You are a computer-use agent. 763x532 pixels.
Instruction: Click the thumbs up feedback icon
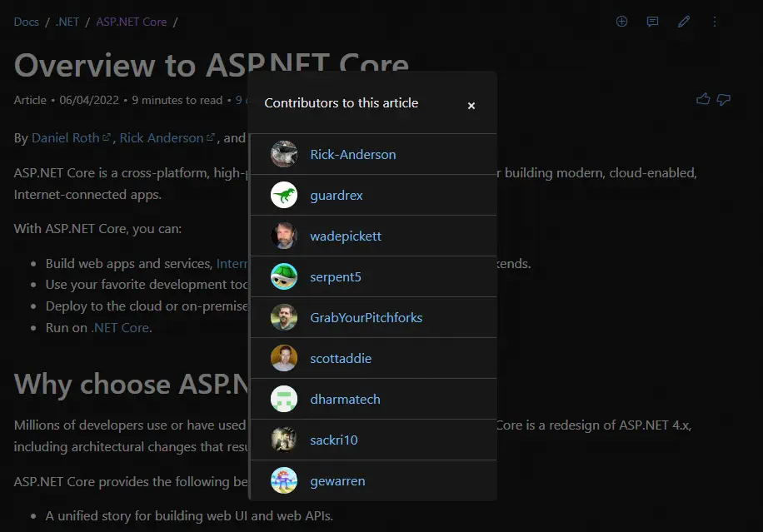coord(703,99)
